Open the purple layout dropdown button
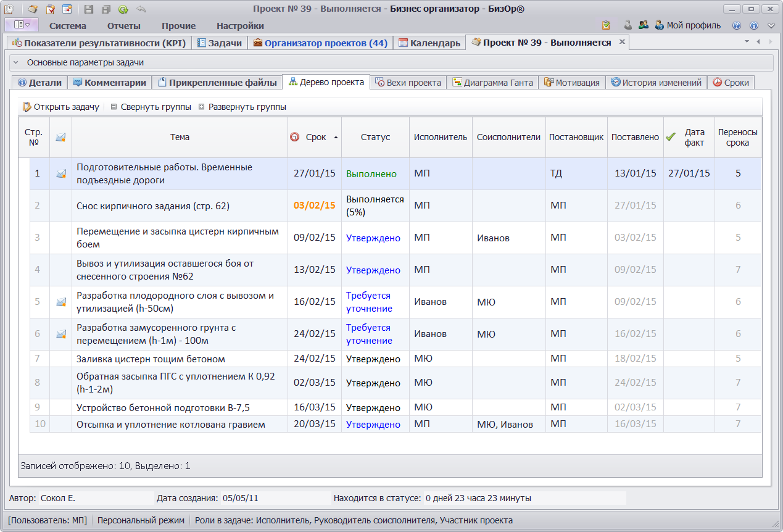 coord(22,25)
